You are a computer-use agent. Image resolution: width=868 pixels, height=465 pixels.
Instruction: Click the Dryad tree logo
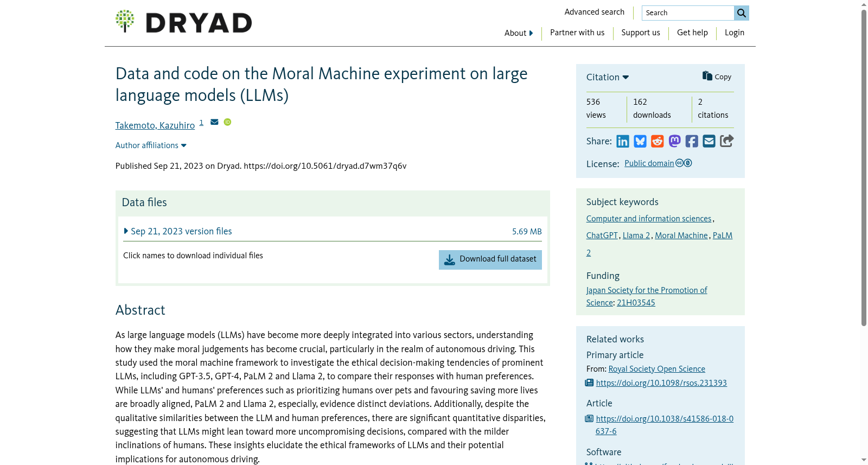[125, 21]
